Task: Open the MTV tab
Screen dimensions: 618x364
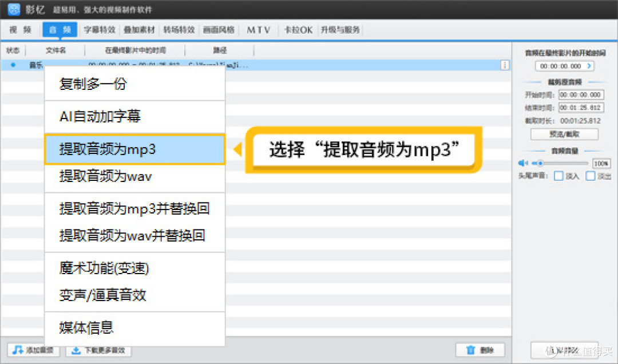Action: 259,30
